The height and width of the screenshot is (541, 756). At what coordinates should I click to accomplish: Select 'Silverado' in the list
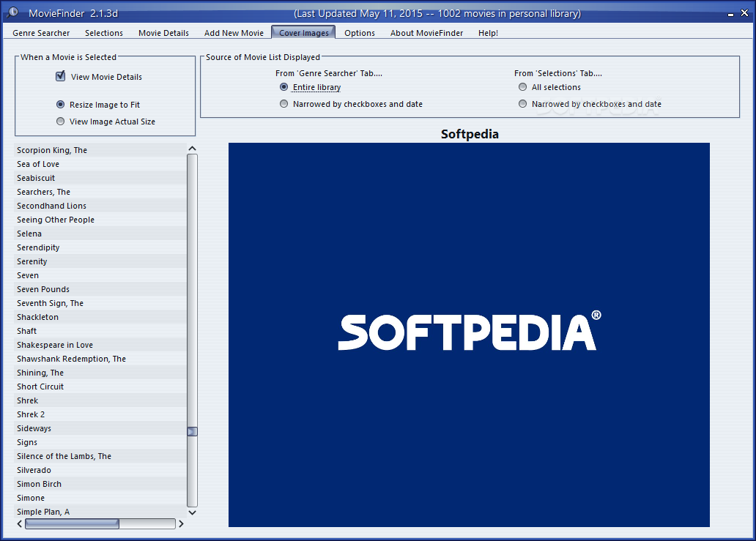click(100, 470)
